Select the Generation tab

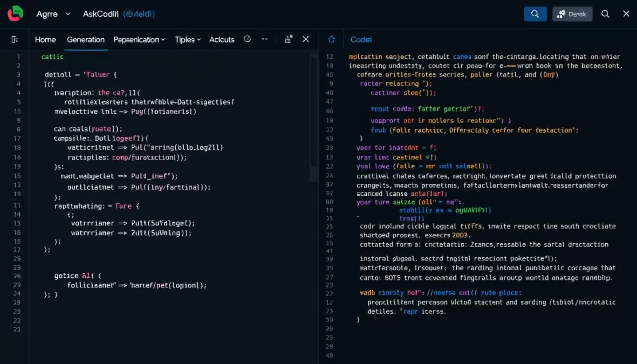pyautogui.click(x=86, y=39)
